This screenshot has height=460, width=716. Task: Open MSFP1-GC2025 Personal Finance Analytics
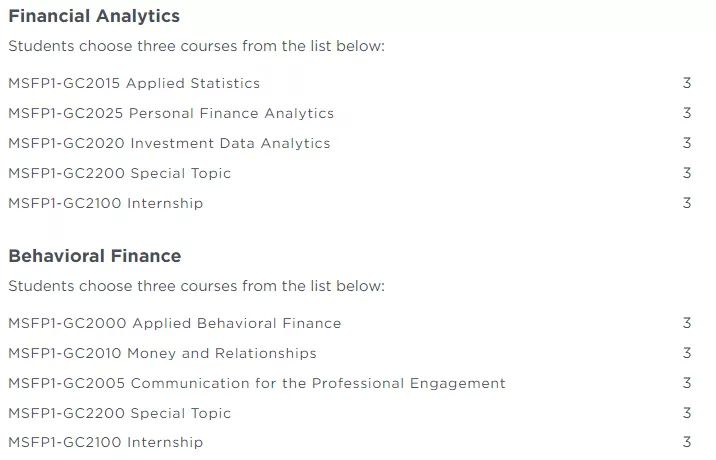[171, 114]
